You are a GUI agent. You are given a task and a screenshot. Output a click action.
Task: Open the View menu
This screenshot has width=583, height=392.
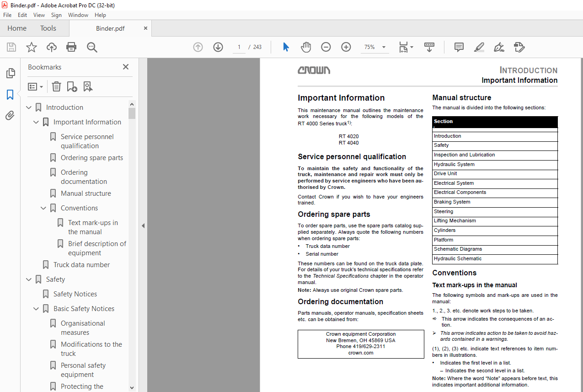point(39,15)
